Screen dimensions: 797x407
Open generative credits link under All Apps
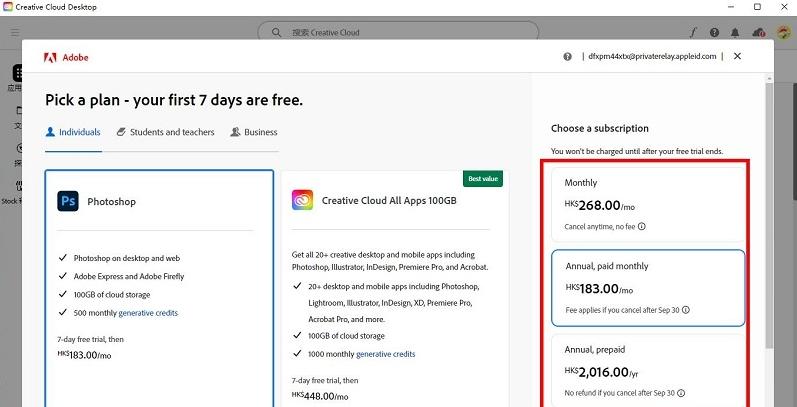tap(385, 354)
